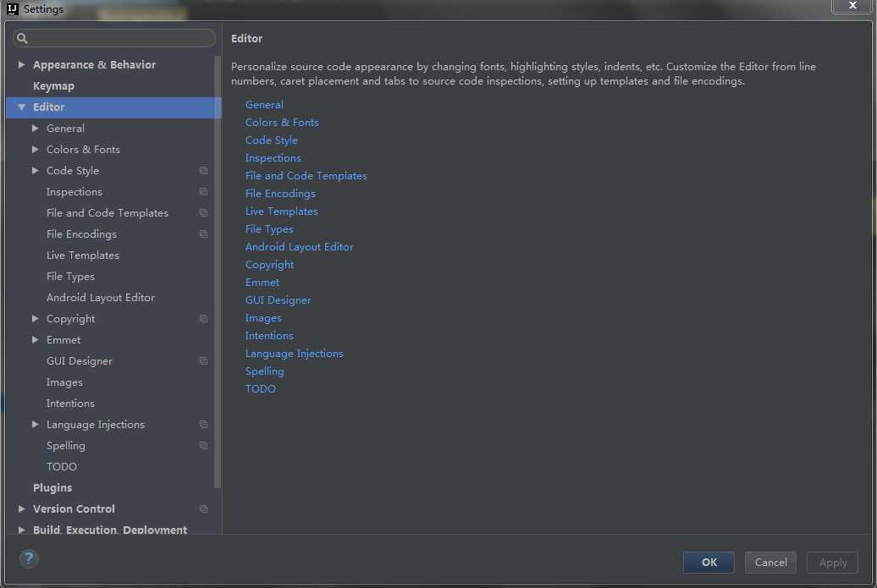The image size is (877, 588).
Task: Select Keymap in settings tree
Action: tap(53, 86)
